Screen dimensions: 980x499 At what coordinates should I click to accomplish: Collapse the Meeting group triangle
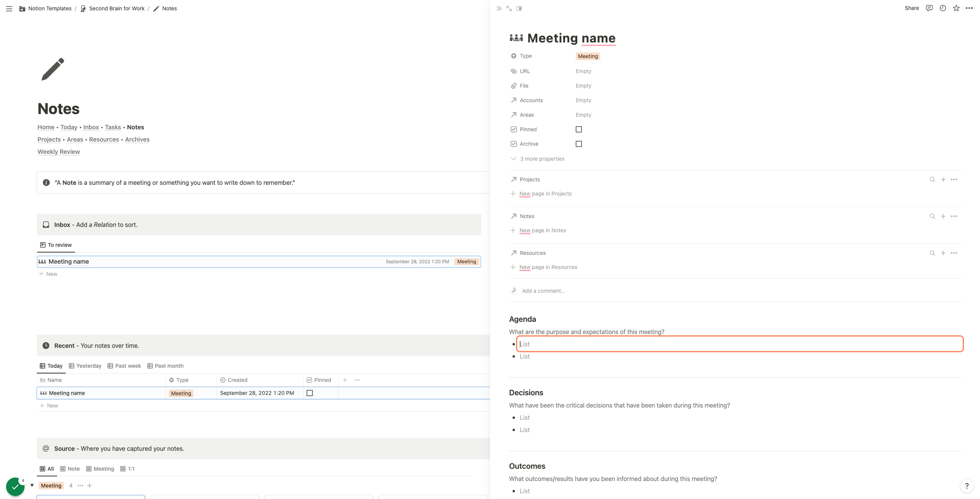click(x=32, y=486)
